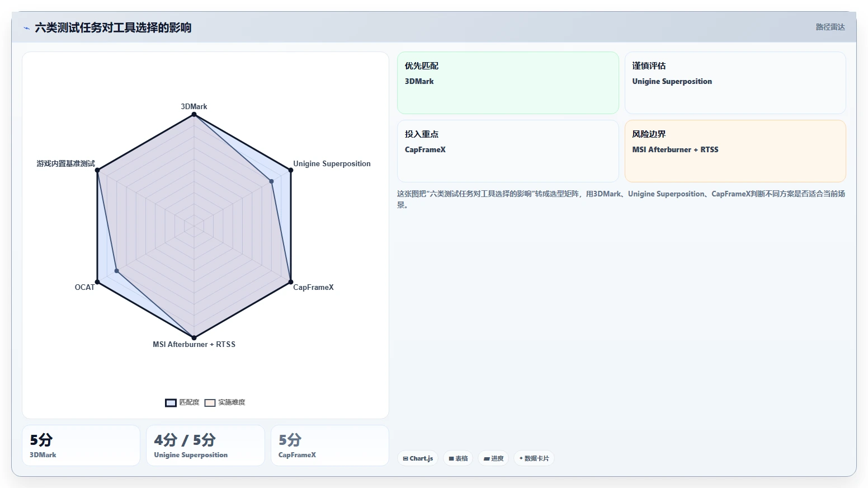Click the MSI Afterburner + RTSS axis label
The height and width of the screenshot is (488, 868).
(x=194, y=344)
